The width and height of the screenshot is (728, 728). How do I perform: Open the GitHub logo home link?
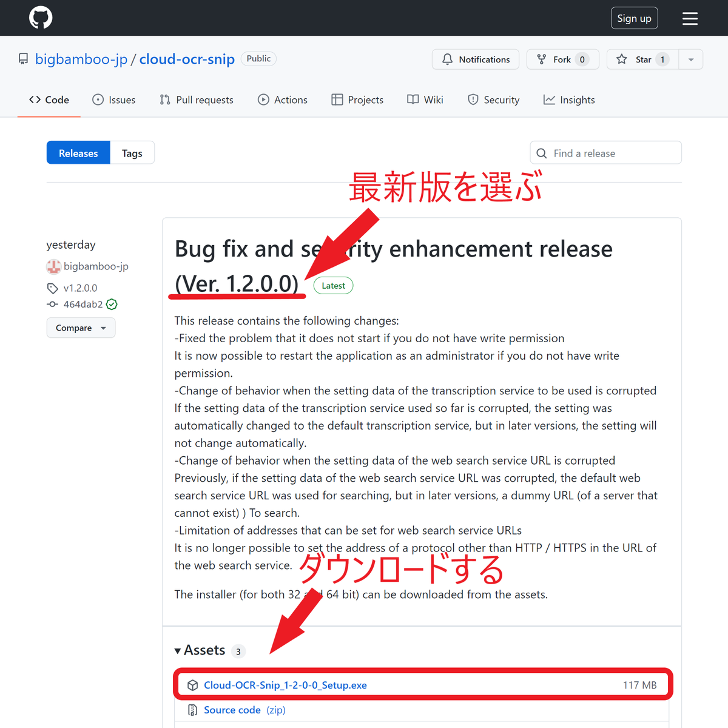pos(41,18)
